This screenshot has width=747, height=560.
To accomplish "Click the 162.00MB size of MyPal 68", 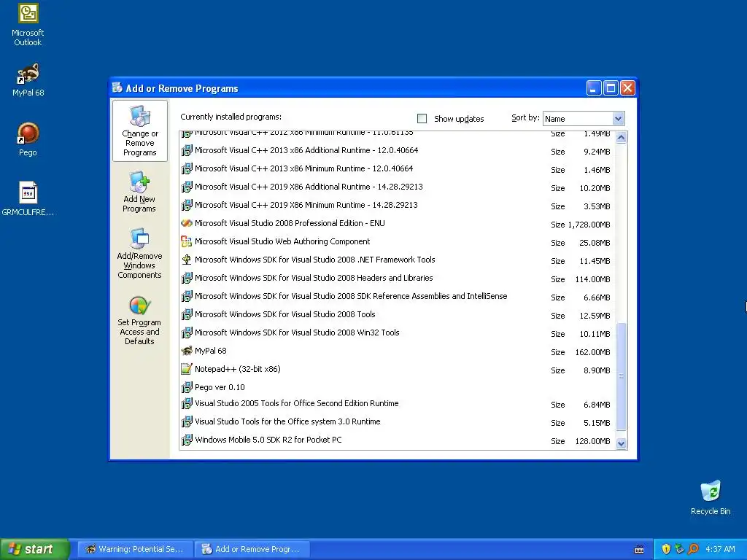I will 592,352.
